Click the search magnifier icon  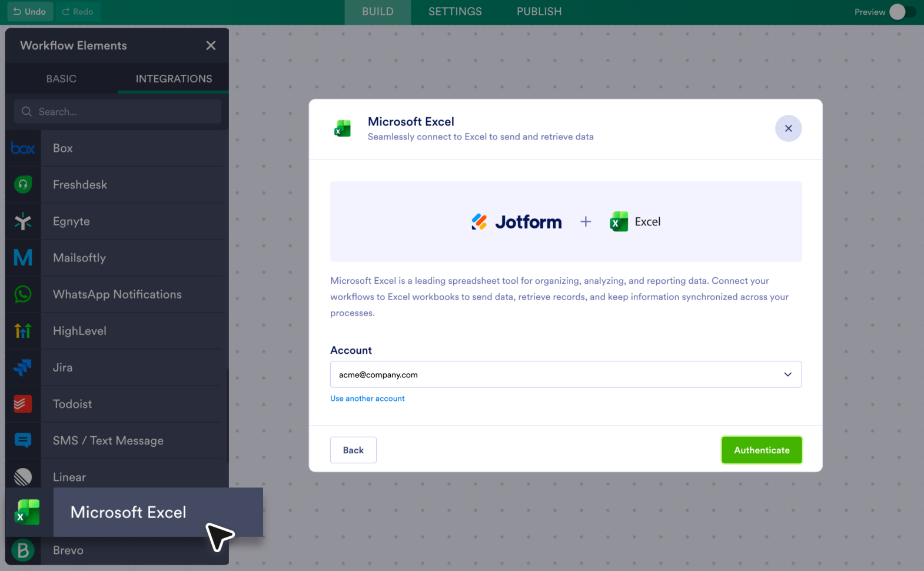click(26, 111)
